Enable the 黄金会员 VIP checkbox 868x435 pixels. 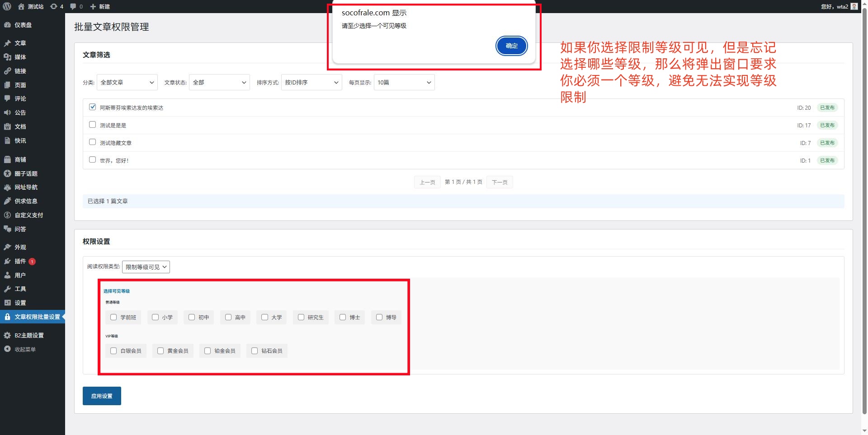(x=160, y=351)
